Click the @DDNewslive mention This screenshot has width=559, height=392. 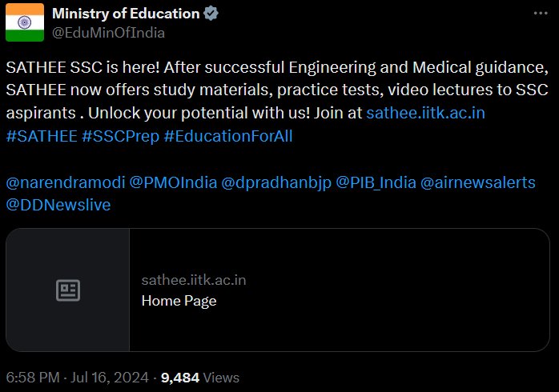pyautogui.click(x=58, y=205)
